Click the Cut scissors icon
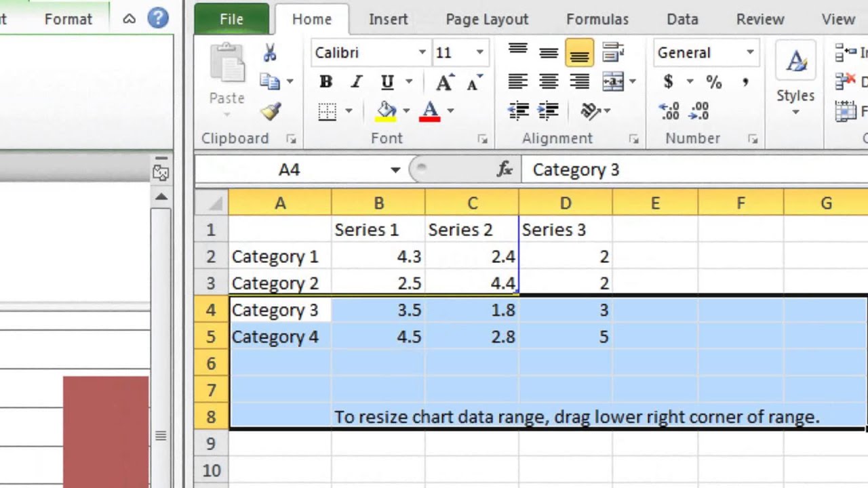 point(270,53)
